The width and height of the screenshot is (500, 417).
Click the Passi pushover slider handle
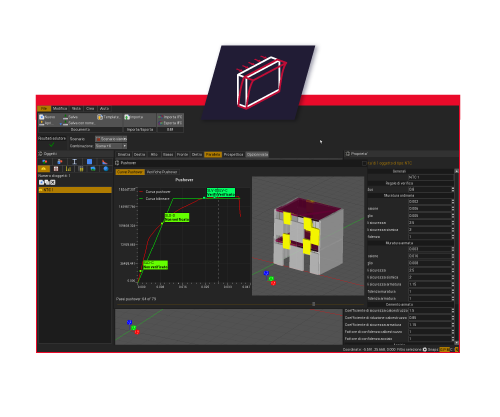[x=313, y=304]
